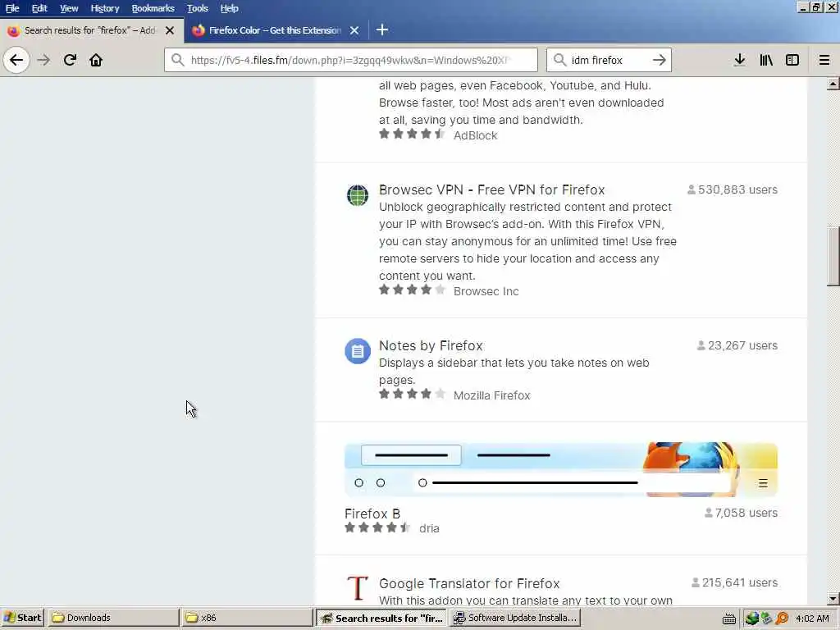Switch to Software Update Installa... taskbar window

point(516,618)
